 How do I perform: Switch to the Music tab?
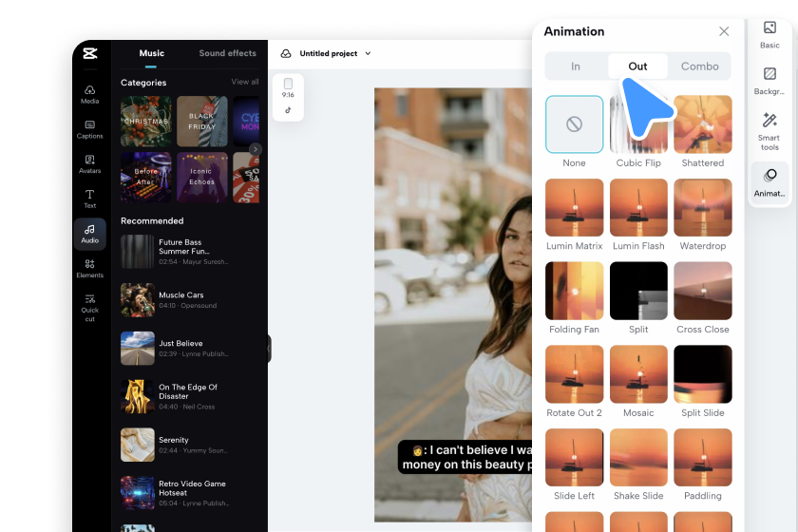(x=152, y=53)
